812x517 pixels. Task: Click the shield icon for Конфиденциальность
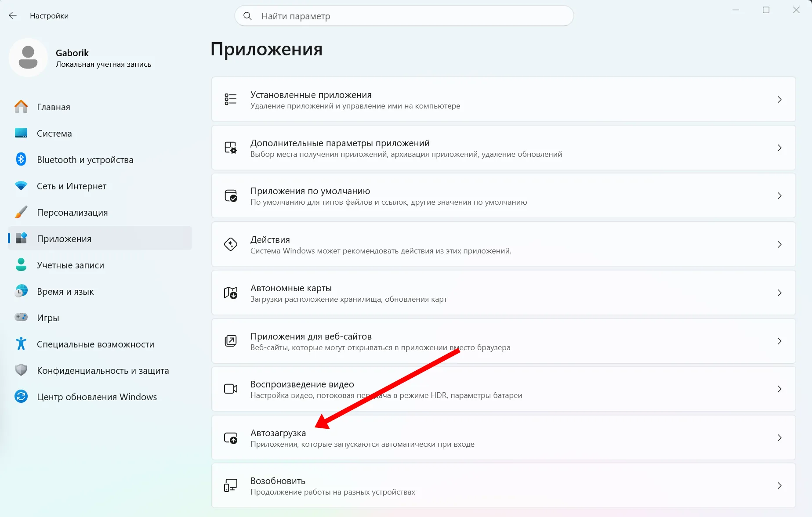point(21,370)
